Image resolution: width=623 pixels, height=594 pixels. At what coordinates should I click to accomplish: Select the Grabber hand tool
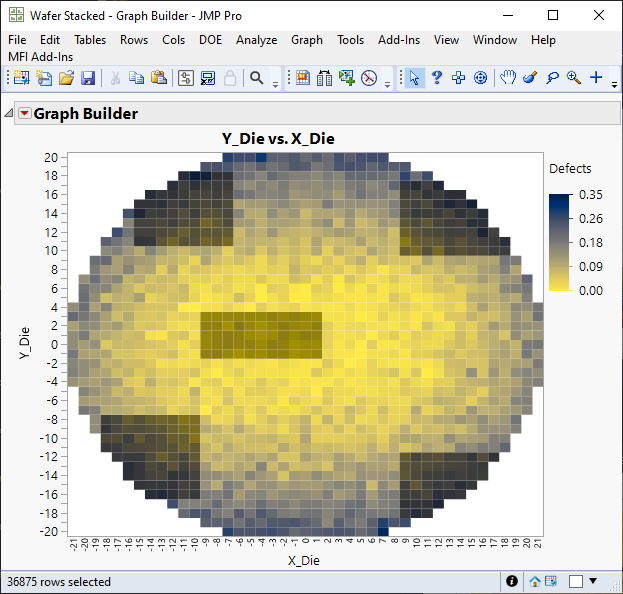pos(508,77)
